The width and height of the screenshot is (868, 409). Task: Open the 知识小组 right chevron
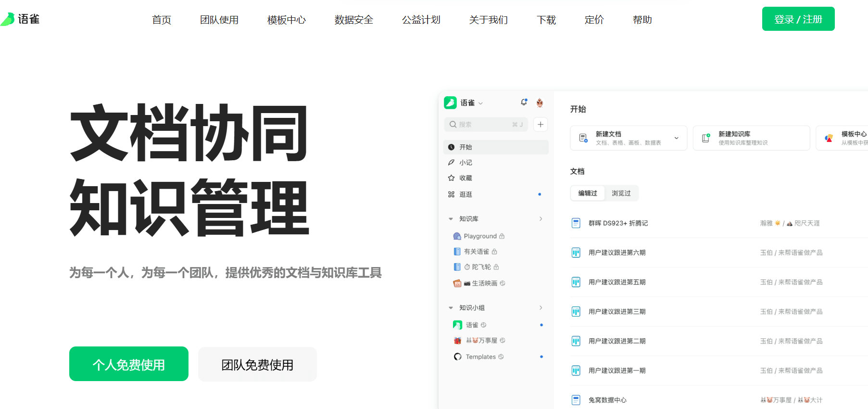(x=541, y=308)
